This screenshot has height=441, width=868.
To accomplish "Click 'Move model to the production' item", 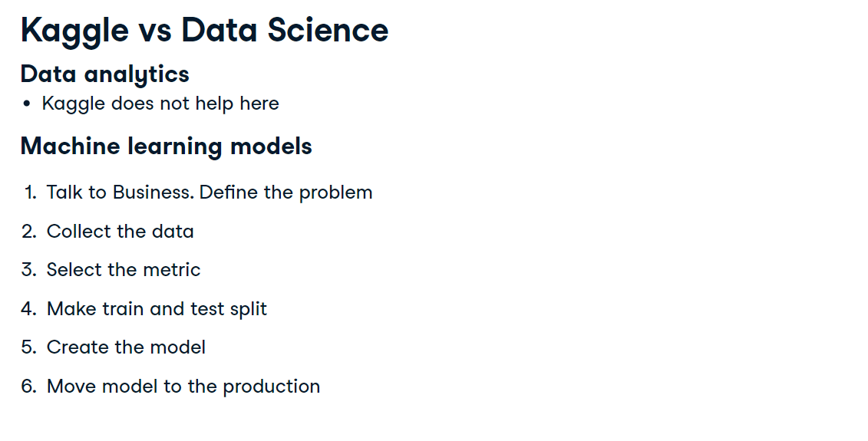I will 183,387.
